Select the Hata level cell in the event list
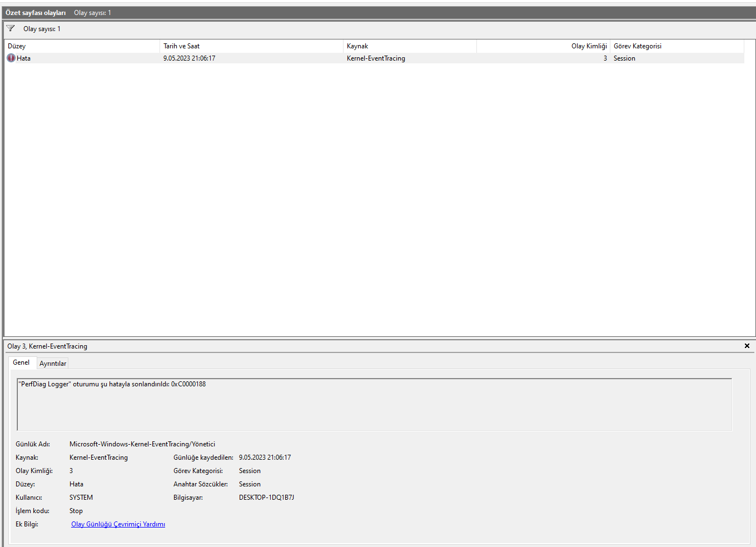This screenshot has height=547, width=756. coord(23,58)
